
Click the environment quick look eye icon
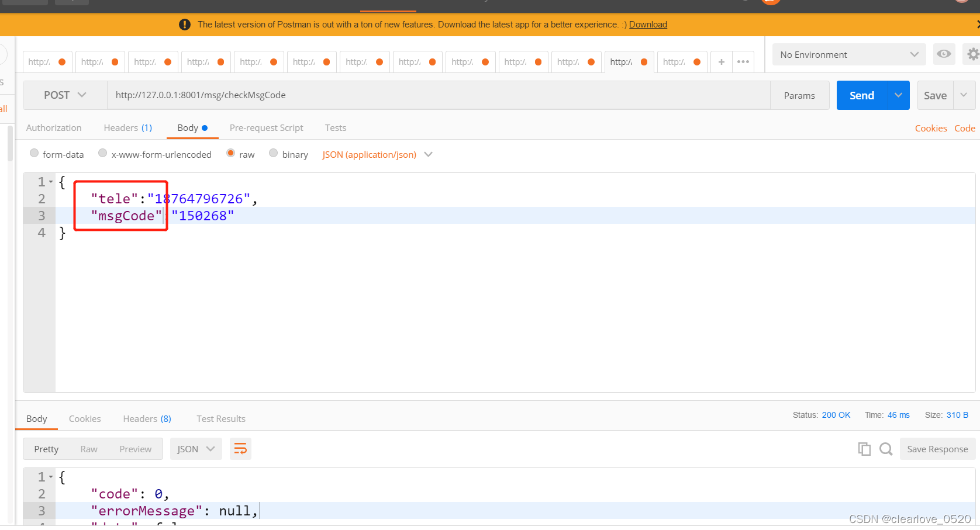[x=944, y=54]
